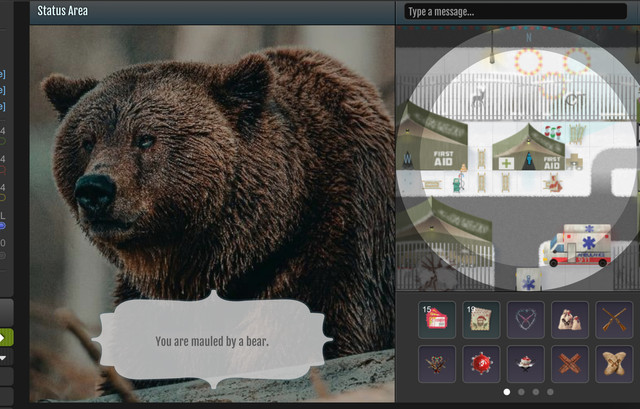Select the crossed rifles inventory item
Viewport: 640px width, 409px height.
coord(614,320)
